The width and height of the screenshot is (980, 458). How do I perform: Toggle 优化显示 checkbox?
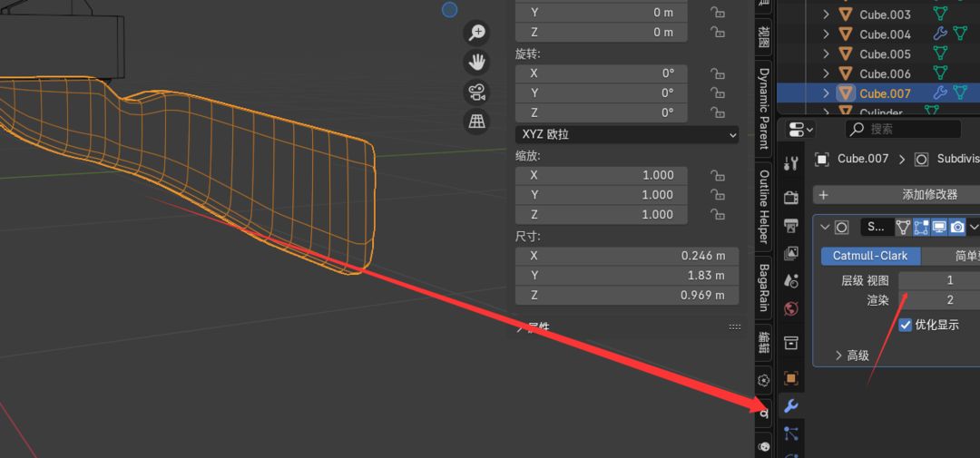(x=905, y=325)
